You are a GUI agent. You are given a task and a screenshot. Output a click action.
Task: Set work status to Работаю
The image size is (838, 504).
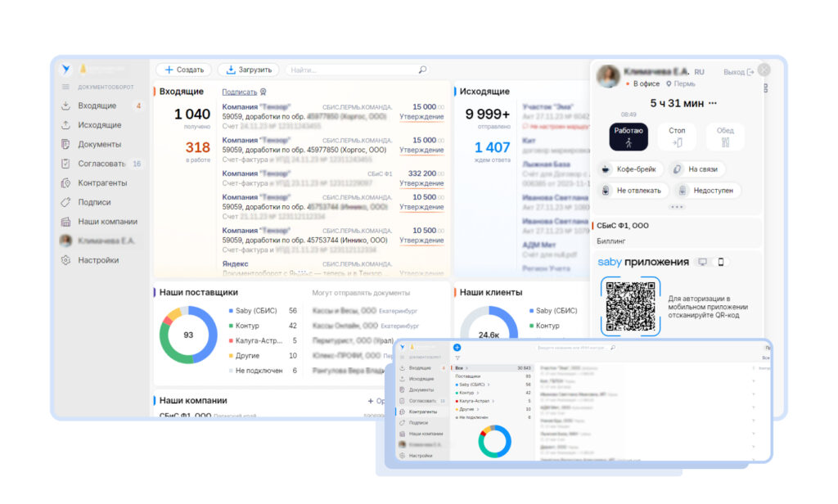click(x=628, y=137)
